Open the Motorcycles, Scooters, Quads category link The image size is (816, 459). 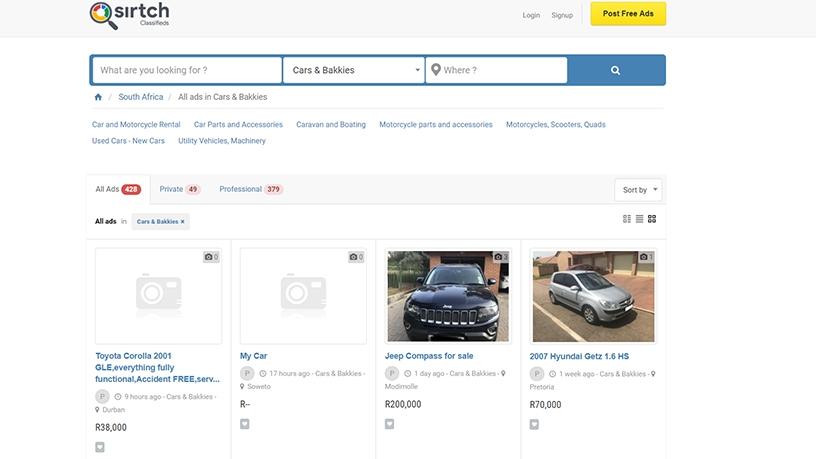(555, 125)
